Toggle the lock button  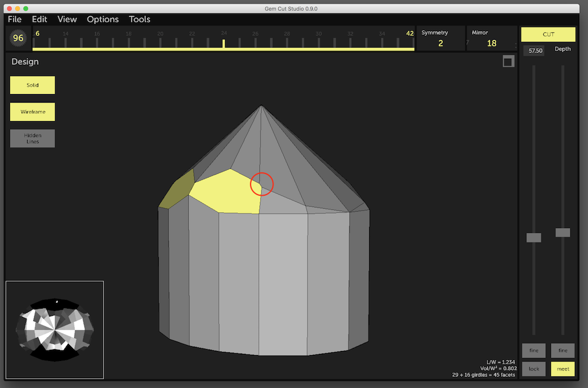pos(534,369)
